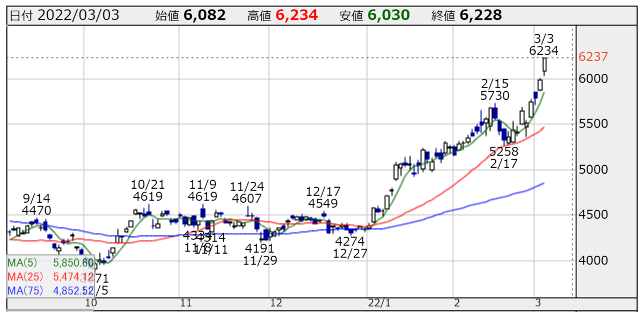Click the 2/15 5730 high annotation
The height and width of the screenshot is (312, 644).
495,90
